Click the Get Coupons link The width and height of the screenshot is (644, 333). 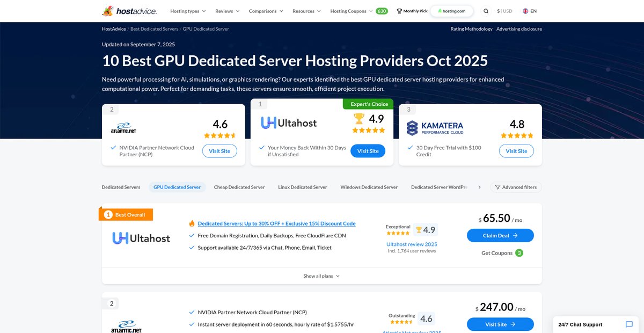(x=497, y=253)
